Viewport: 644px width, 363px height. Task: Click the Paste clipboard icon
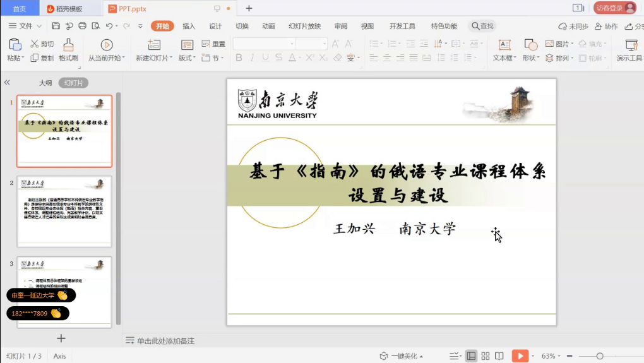click(x=15, y=45)
